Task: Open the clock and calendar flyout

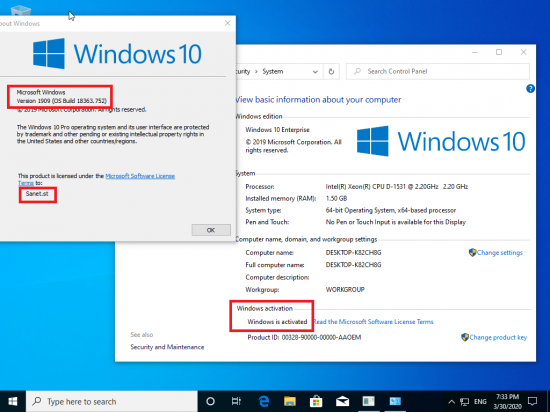Action: 507,402
